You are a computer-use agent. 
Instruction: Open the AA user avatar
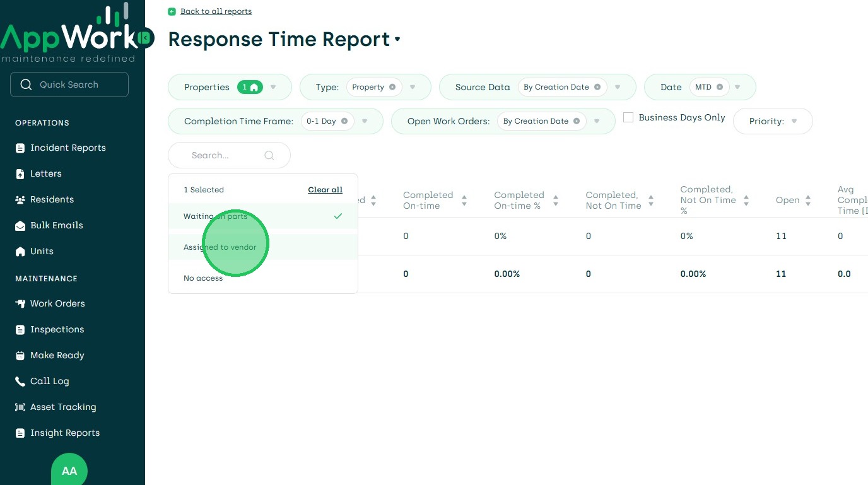(69, 470)
